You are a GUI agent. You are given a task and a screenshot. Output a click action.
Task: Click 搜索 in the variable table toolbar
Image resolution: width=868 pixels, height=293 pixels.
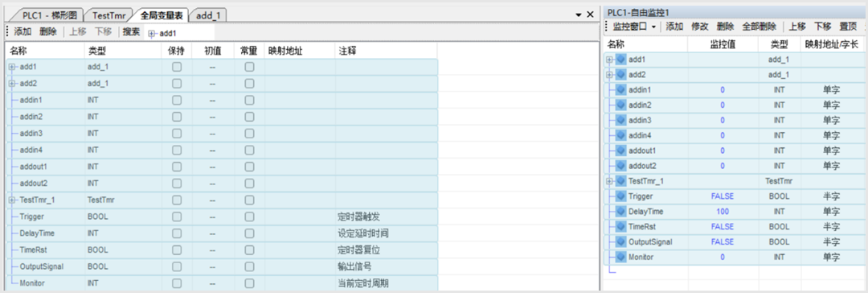(x=131, y=32)
